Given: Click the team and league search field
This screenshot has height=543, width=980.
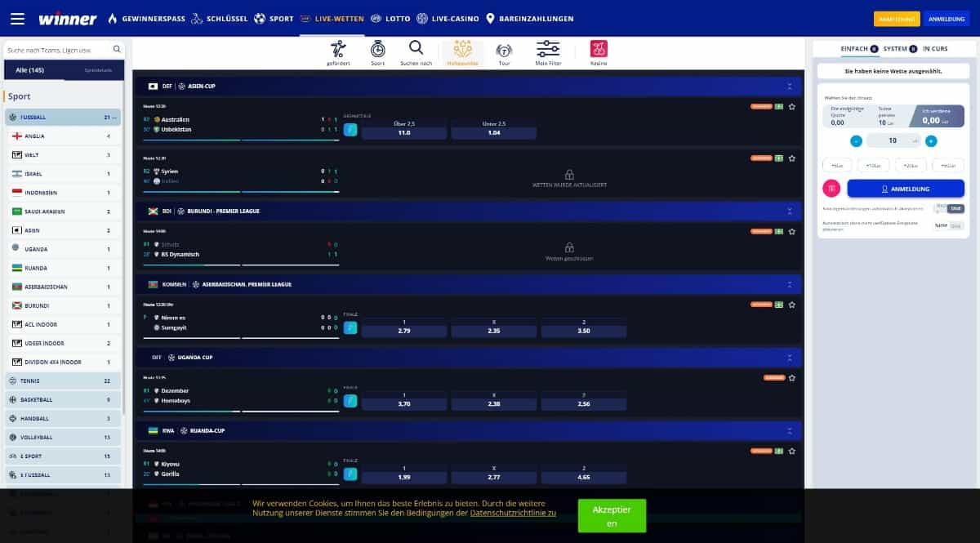Looking at the screenshot, I should click(x=59, y=50).
